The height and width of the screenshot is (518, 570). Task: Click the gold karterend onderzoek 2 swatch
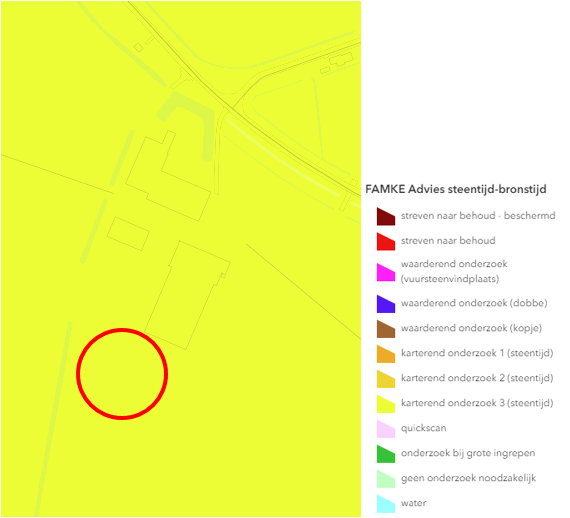tap(386, 379)
